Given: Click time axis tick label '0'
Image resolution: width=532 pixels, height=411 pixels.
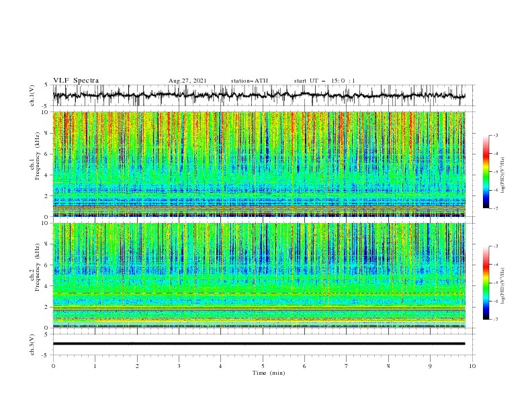Looking at the screenshot, I should pyautogui.click(x=53, y=366).
